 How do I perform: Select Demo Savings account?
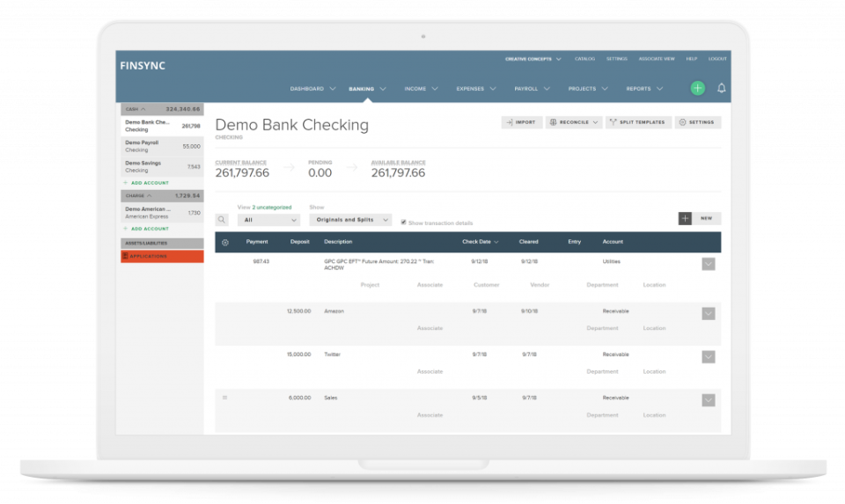pos(162,167)
